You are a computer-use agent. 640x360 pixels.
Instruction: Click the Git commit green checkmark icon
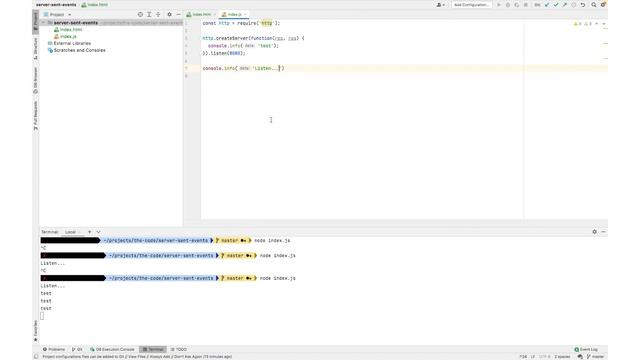point(556,5)
